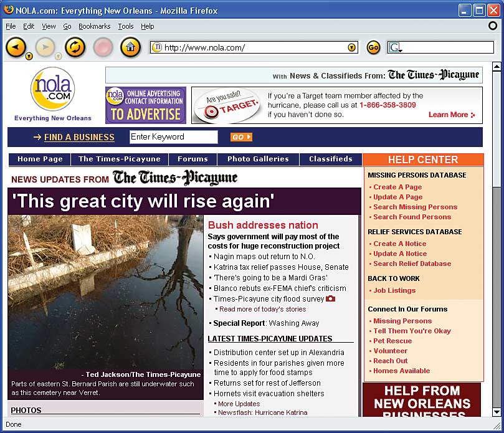The image size is (504, 433).
Task: Reload the page with the refresh icon
Action: [75, 47]
